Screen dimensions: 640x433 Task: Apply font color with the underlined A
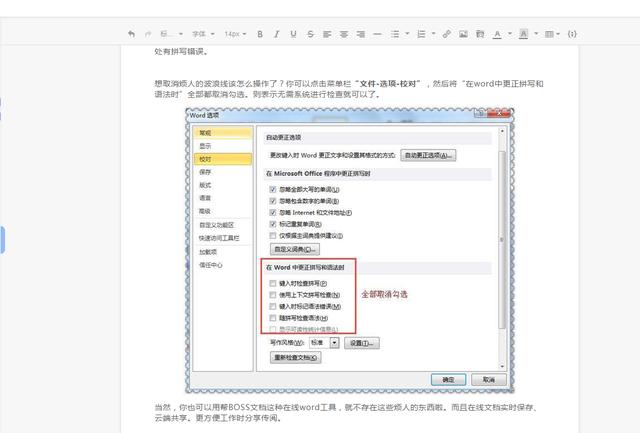[x=497, y=34]
